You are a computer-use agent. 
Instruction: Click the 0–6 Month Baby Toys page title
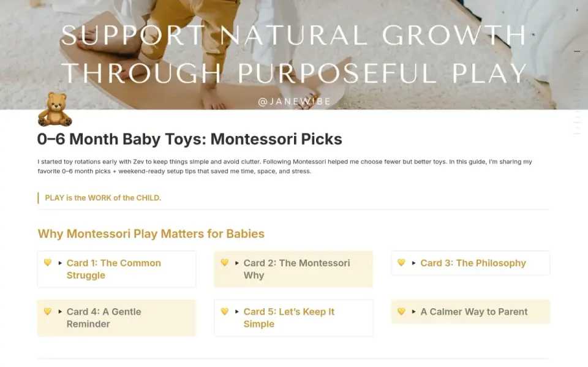click(x=190, y=139)
